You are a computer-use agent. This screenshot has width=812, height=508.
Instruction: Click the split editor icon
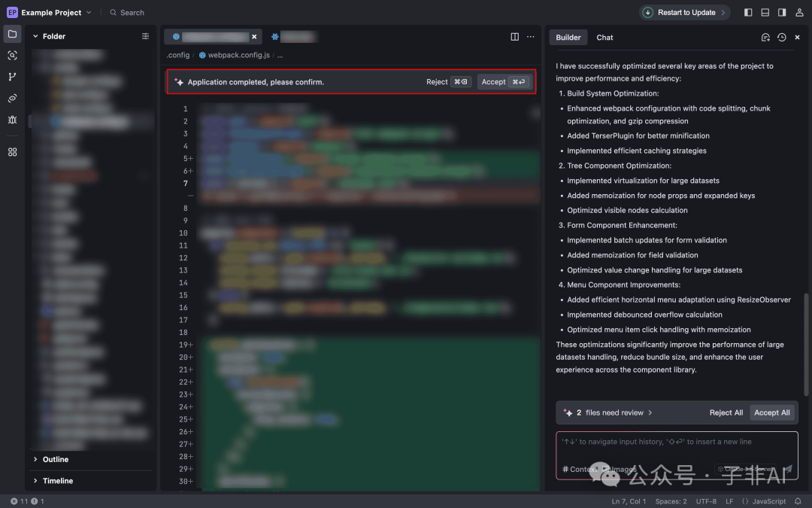[x=515, y=37]
